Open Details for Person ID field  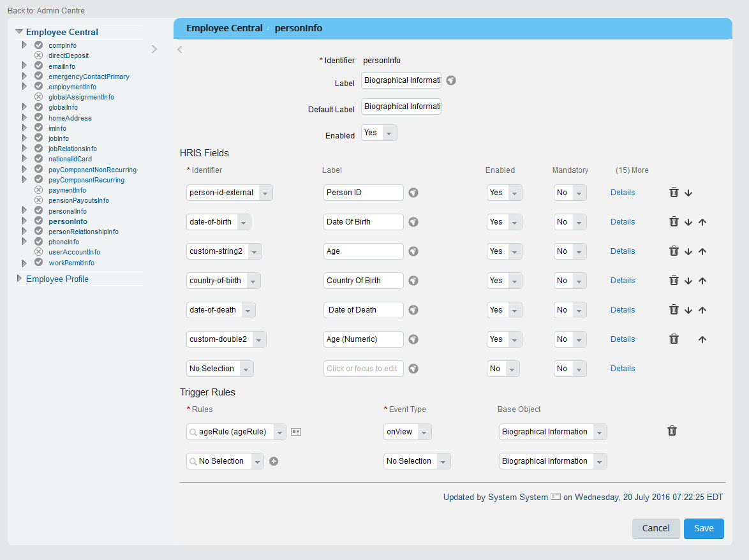(x=623, y=193)
